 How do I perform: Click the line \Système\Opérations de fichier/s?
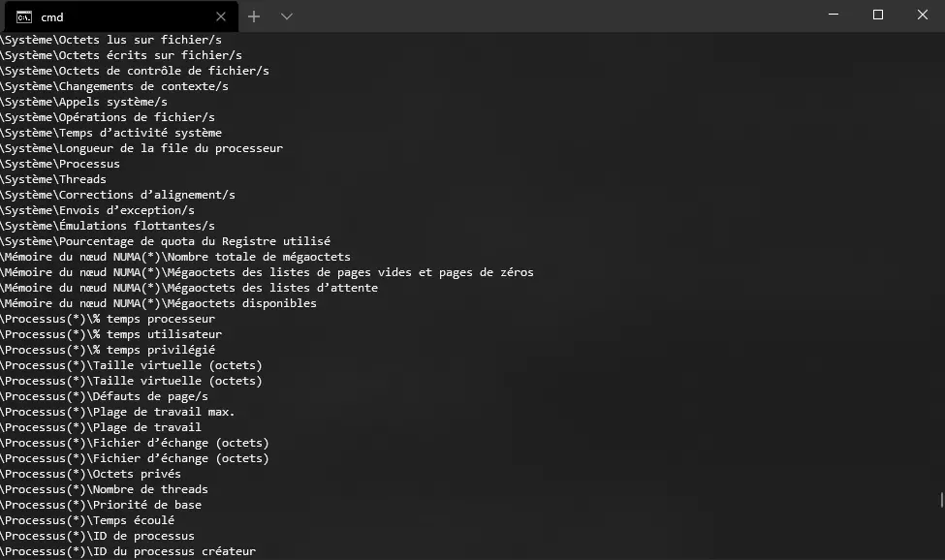[108, 117]
